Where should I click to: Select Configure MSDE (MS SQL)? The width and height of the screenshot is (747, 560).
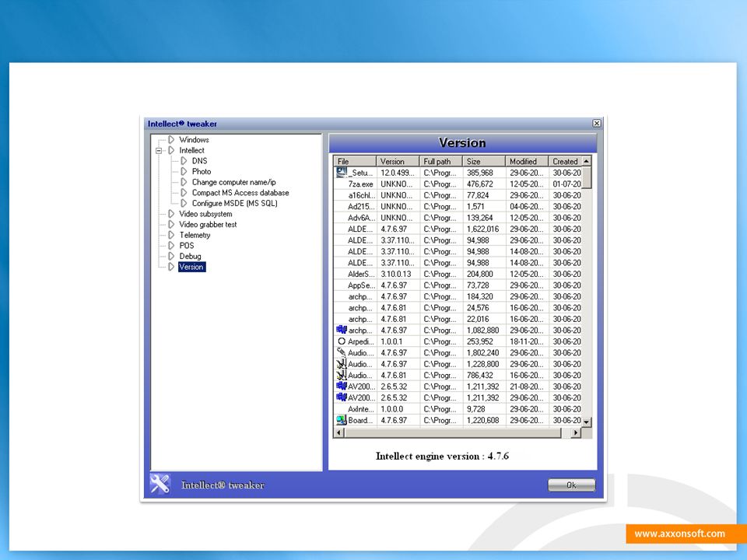click(235, 203)
